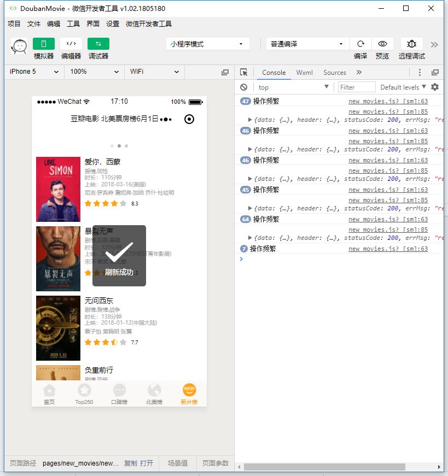Open the top context dropdown
This screenshot has height=476, width=448.
pos(293,87)
